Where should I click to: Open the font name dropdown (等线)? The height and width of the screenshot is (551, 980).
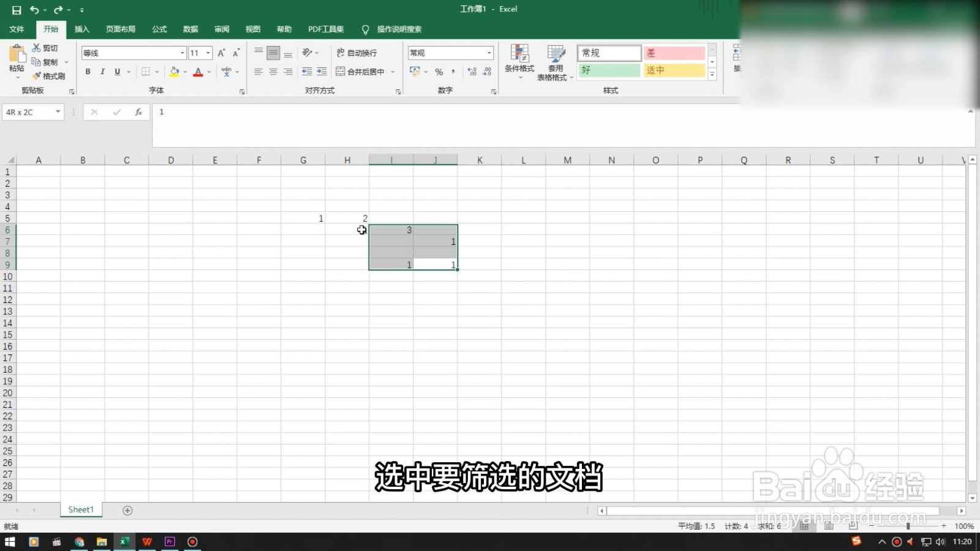(182, 53)
